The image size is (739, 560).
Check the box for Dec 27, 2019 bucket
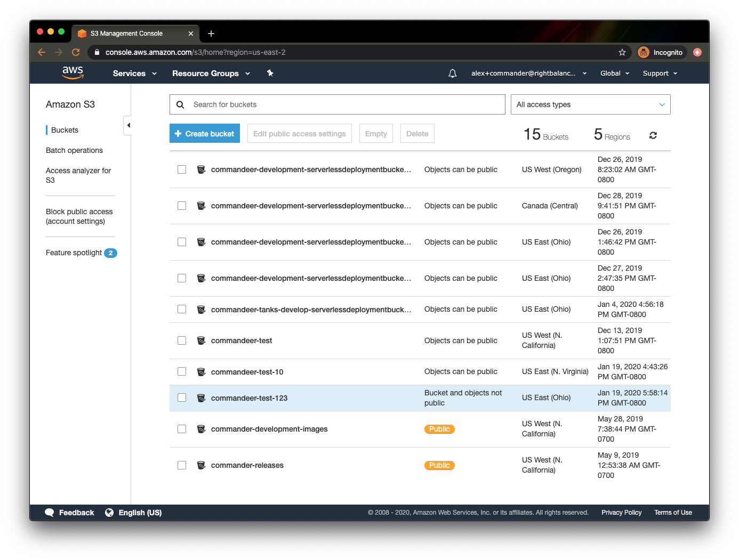tap(182, 278)
